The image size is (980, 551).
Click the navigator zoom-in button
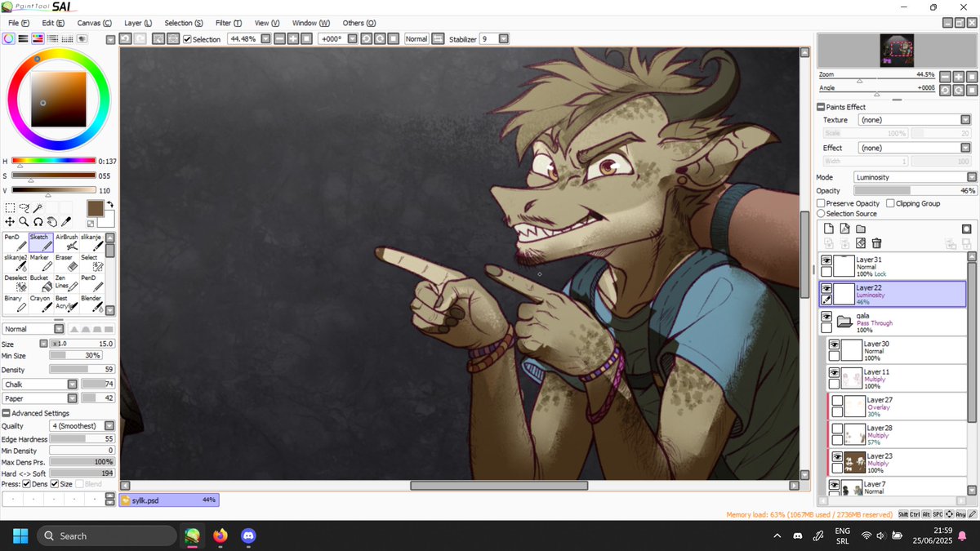tap(959, 77)
